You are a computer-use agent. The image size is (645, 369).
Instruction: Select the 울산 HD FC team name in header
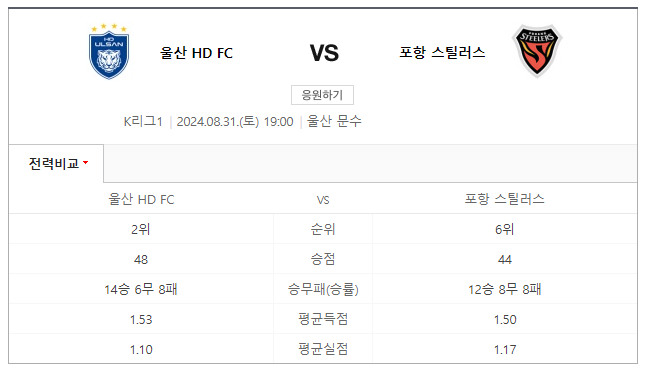click(196, 53)
